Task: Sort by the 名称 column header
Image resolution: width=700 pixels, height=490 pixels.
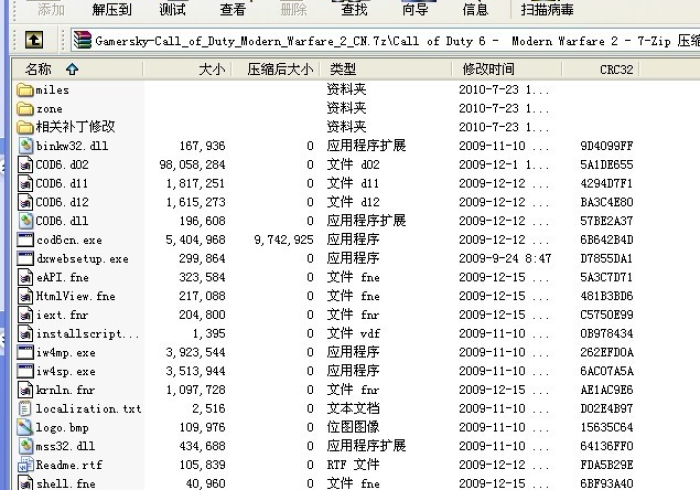Action: [77, 69]
